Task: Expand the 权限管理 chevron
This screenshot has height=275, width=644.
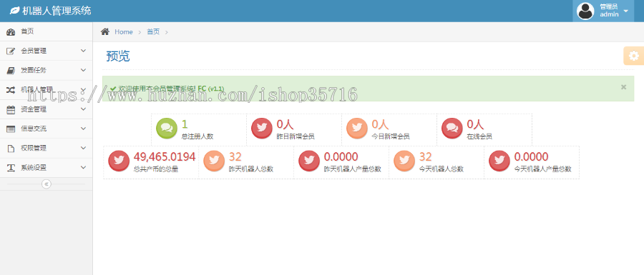Action: click(84, 148)
